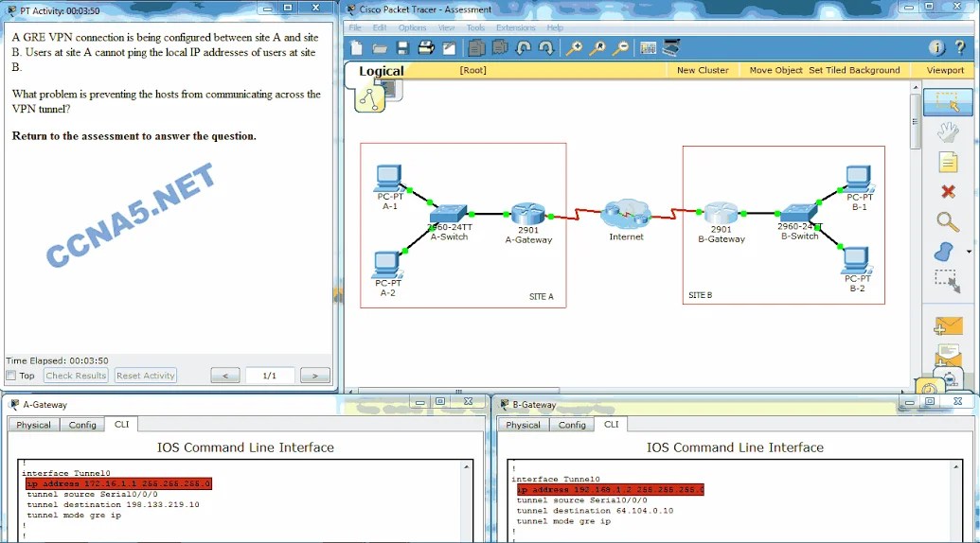Click the New file icon in toolbar
This screenshot has height=543, width=980.
[356, 48]
